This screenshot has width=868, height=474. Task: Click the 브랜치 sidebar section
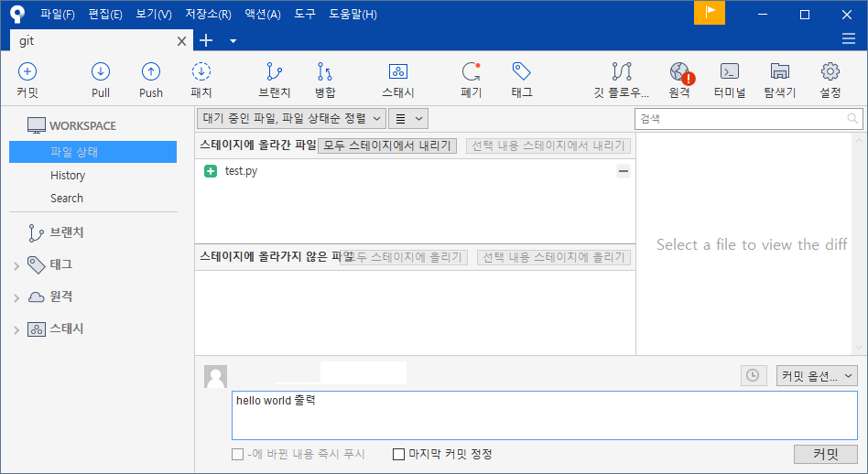[55, 232]
